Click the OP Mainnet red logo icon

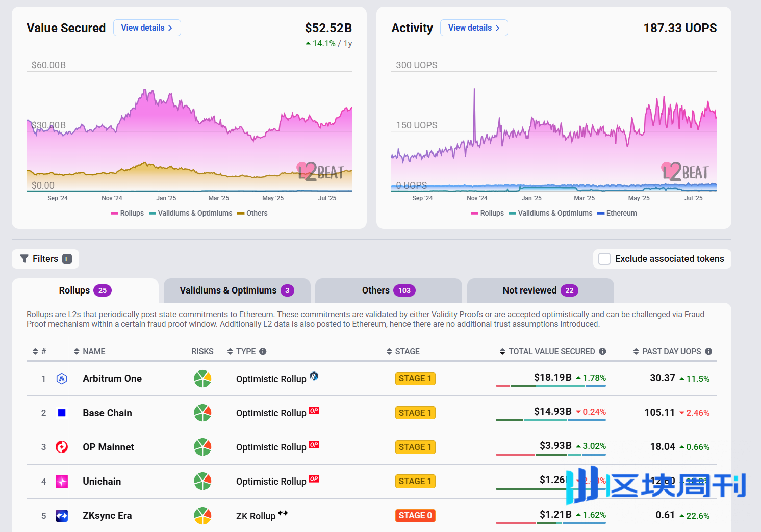click(62, 447)
